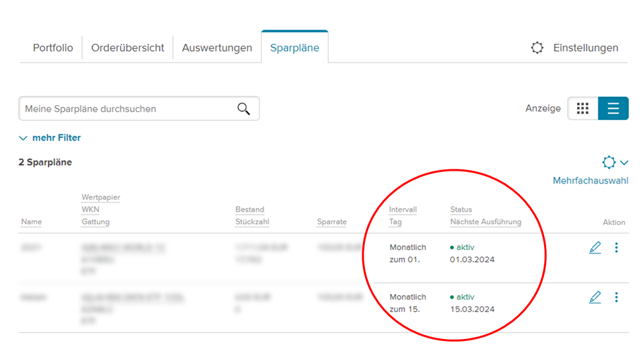This screenshot has height=348, width=644.
Task: Switch to grid tile view
Action: tap(582, 108)
